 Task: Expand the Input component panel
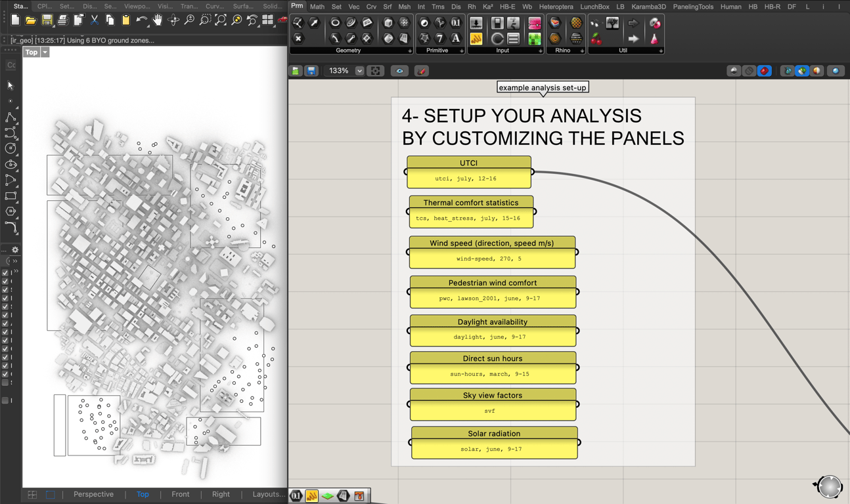coord(541,51)
